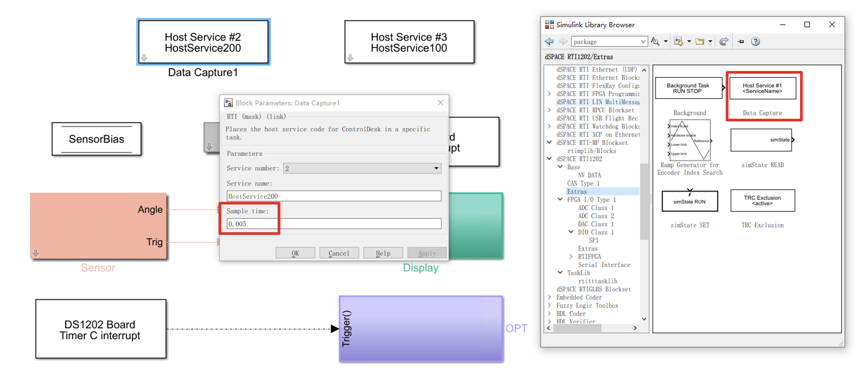Viewport: 868px width, 374px height.
Task: Select Serial Interface tree item
Action: click(604, 265)
